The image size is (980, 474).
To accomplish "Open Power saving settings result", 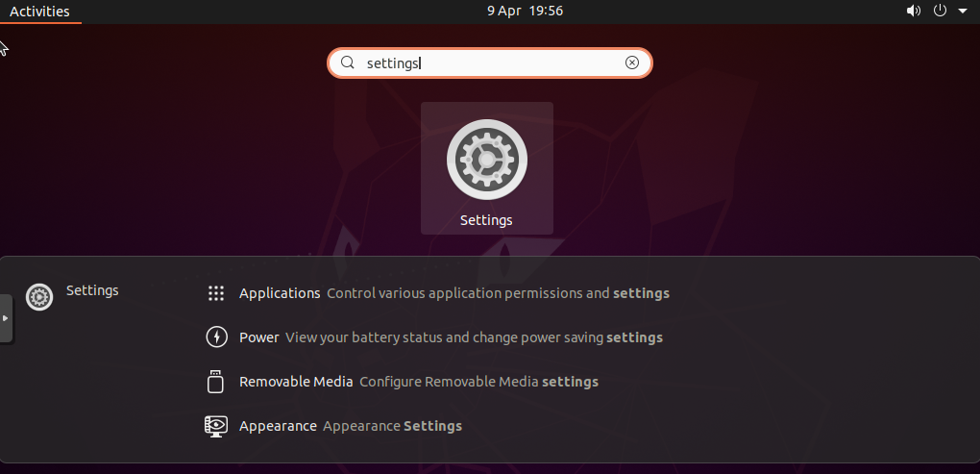I will (434, 337).
